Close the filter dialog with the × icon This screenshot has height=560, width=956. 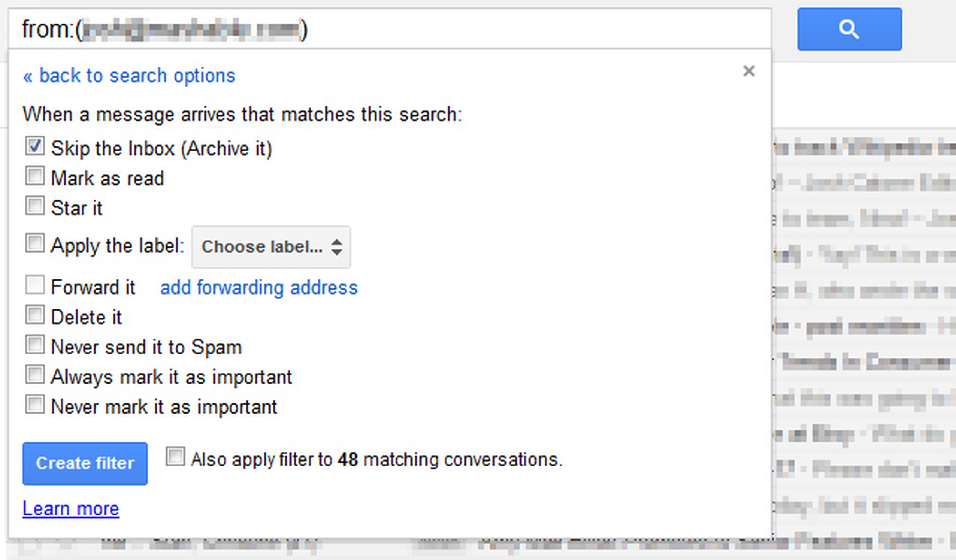(x=749, y=71)
